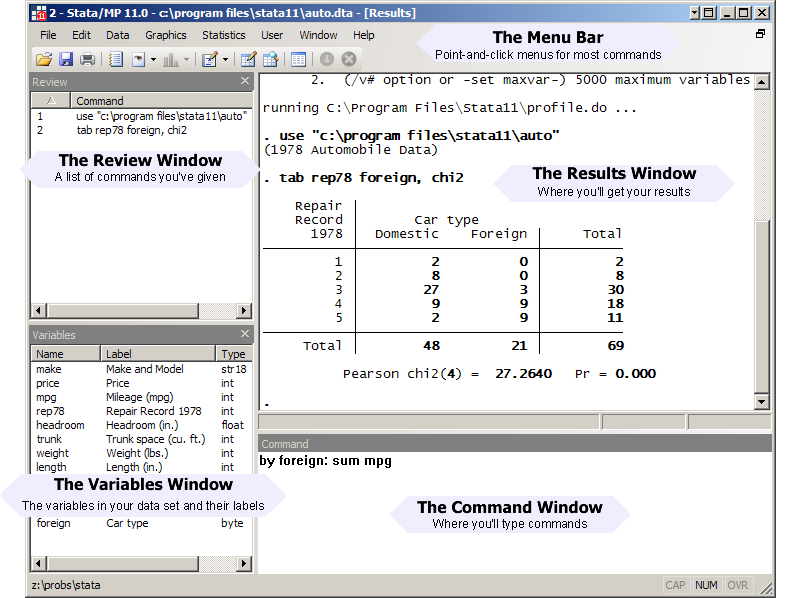Image resolution: width=800 pixels, height=598 pixels.
Task: Select the price variable row
Action: pyautogui.click(x=141, y=383)
